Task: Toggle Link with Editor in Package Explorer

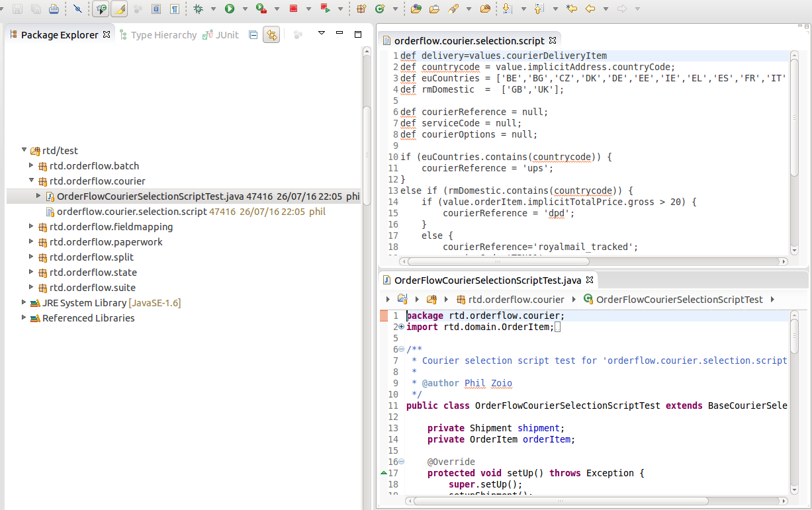Action: tap(271, 34)
